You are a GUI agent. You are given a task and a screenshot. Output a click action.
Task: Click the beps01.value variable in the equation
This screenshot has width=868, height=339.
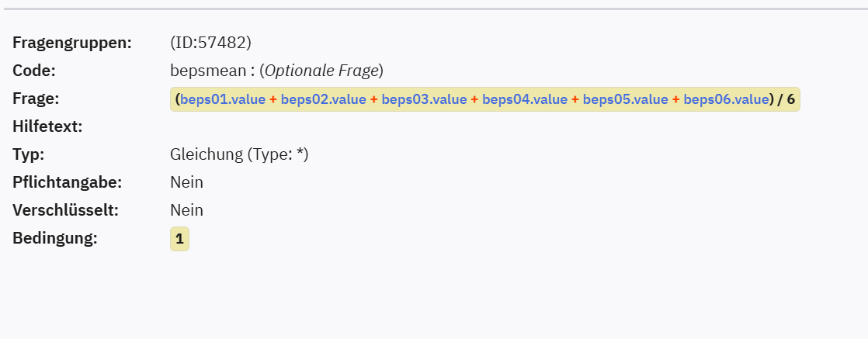click(223, 99)
